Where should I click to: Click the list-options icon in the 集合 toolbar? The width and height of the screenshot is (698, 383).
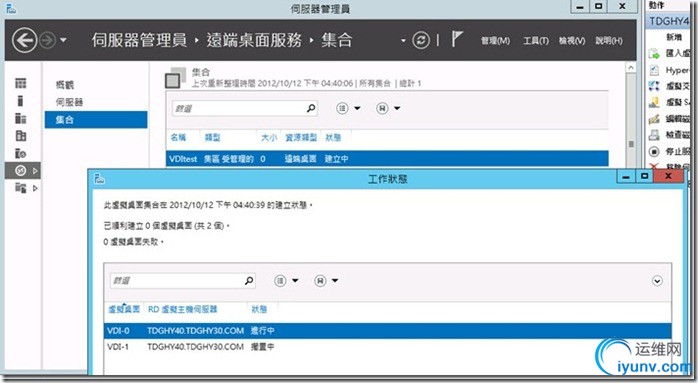coord(342,108)
